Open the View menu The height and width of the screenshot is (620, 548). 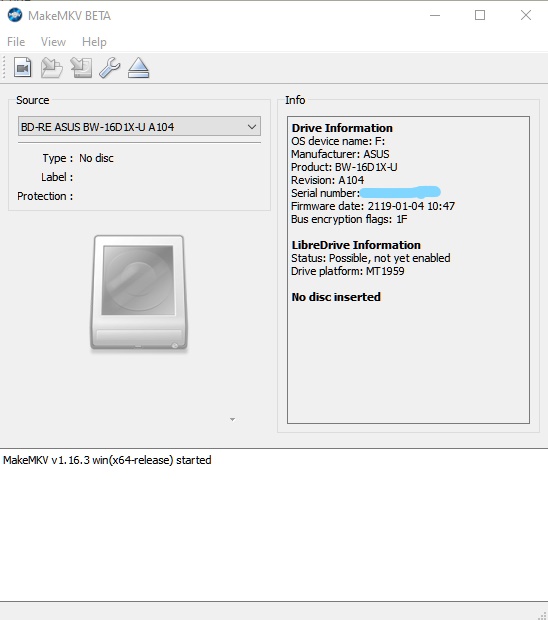pos(53,42)
